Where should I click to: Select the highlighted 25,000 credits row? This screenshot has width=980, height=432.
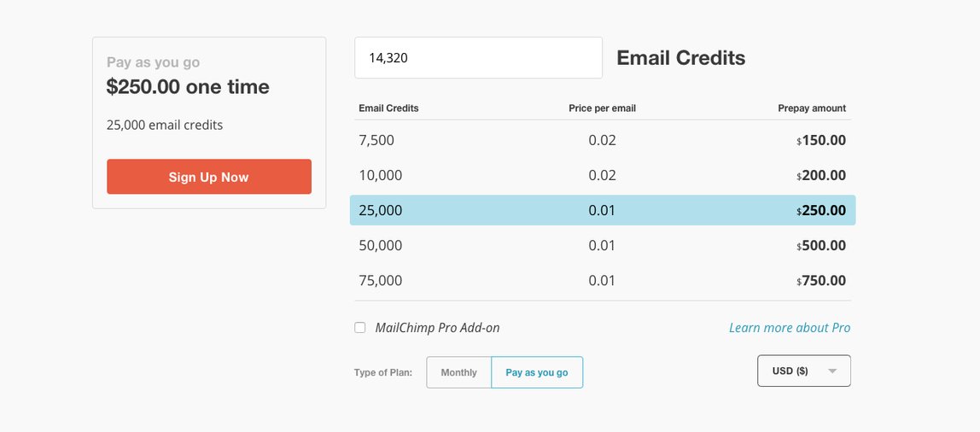point(603,210)
